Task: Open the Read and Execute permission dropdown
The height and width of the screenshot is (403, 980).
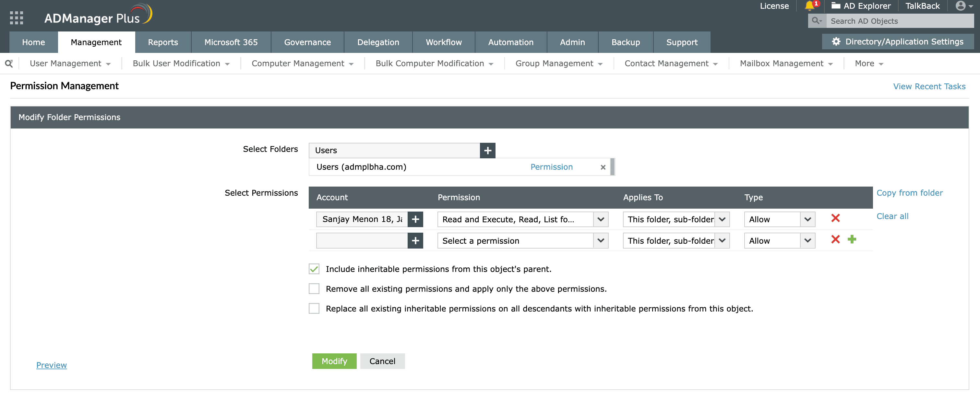Action: point(523,220)
